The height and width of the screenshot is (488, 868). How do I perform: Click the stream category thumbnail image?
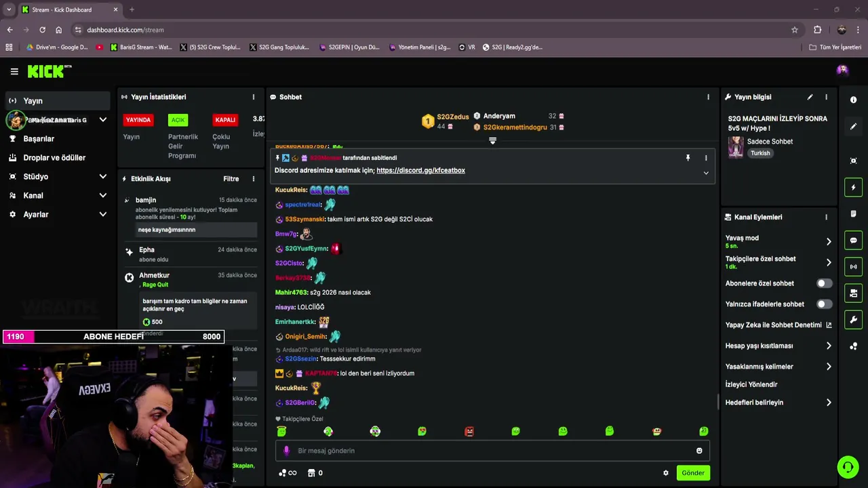click(736, 147)
